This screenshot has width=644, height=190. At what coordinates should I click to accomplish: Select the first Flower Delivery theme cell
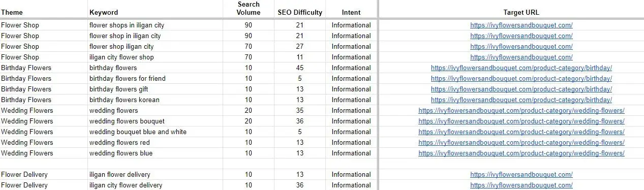pyautogui.click(x=44, y=174)
